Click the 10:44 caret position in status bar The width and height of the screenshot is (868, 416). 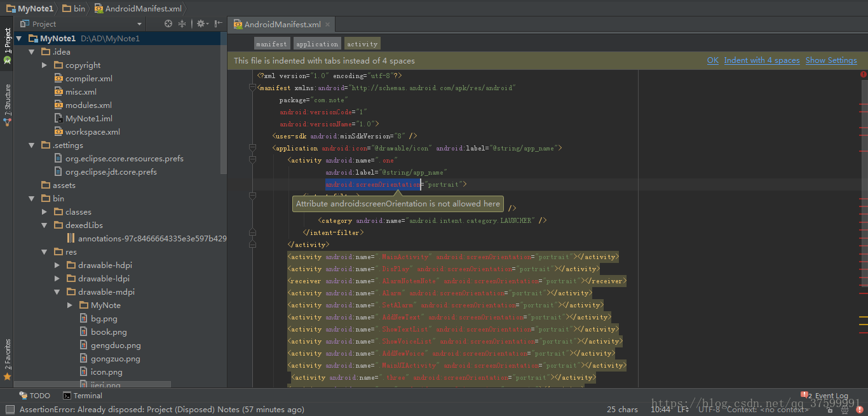click(660, 410)
